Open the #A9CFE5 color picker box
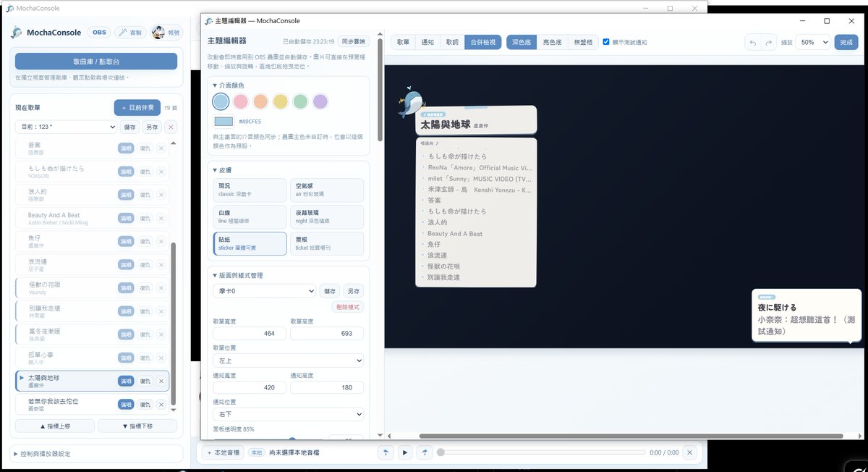This screenshot has height=472, width=868. pos(224,121)
